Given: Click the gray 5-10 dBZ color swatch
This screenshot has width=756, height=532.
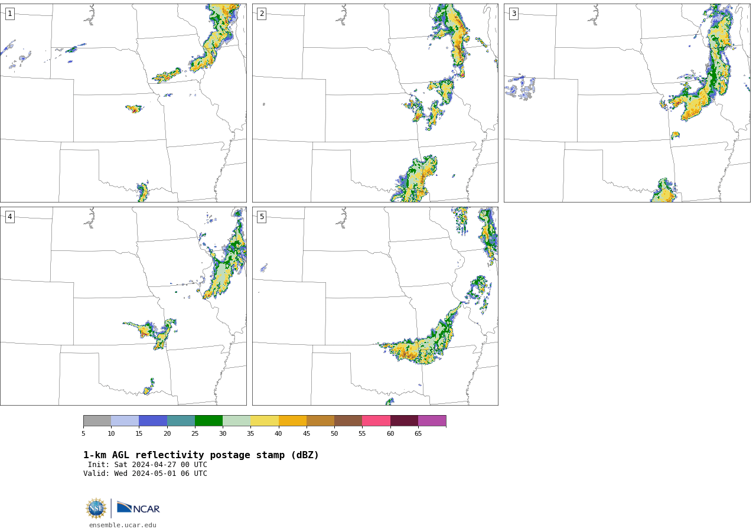Looking at the screenshot, I should 97,421.
